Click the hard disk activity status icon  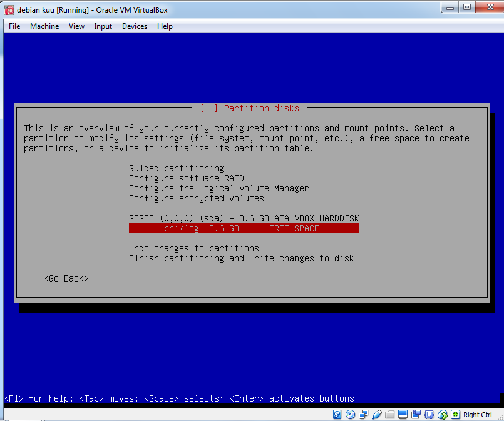tap(337, 415)
